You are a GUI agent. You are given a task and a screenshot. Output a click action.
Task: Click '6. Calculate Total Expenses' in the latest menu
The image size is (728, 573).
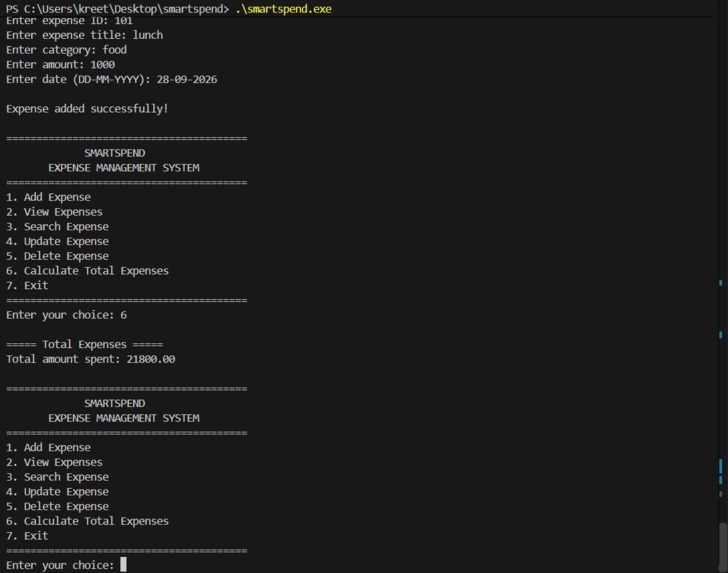point(87,521)
